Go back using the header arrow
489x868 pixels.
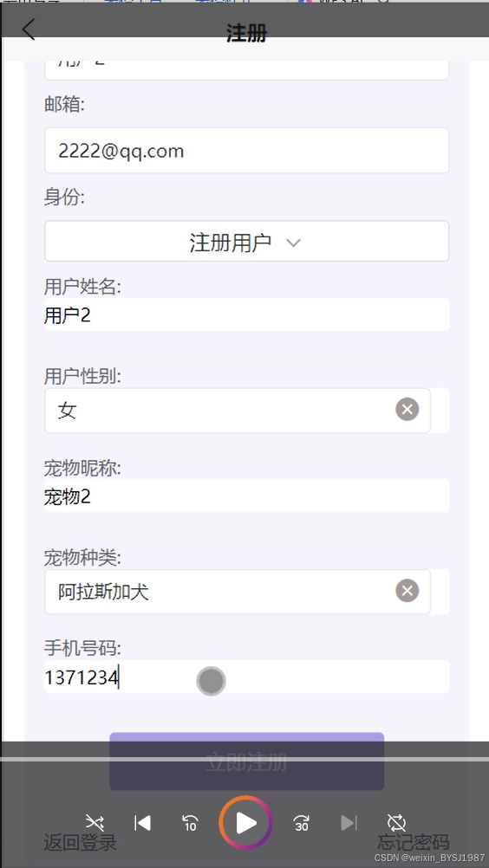coord(29,29)
